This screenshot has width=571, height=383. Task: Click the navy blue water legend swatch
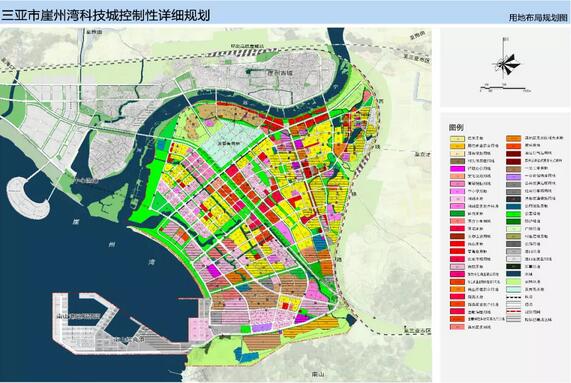pyautogui.click(x=513, y=274)
